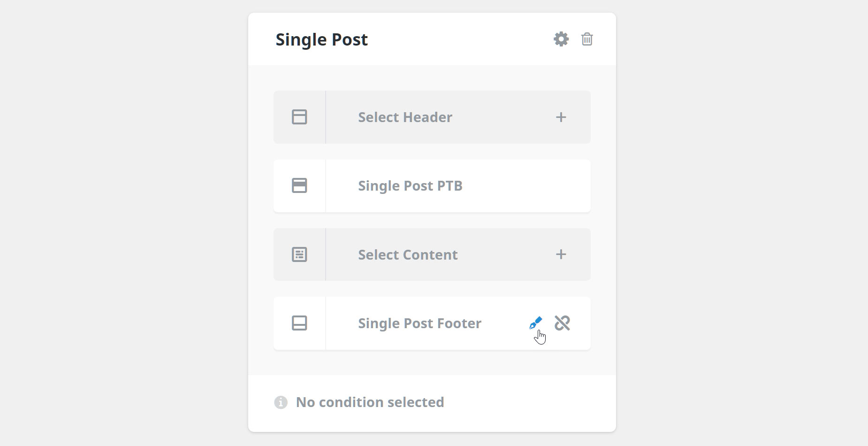The height and width of the screenshot is (446, 868).
Task: Expand header options with the plus sign
Action: (x=561, y=117)
